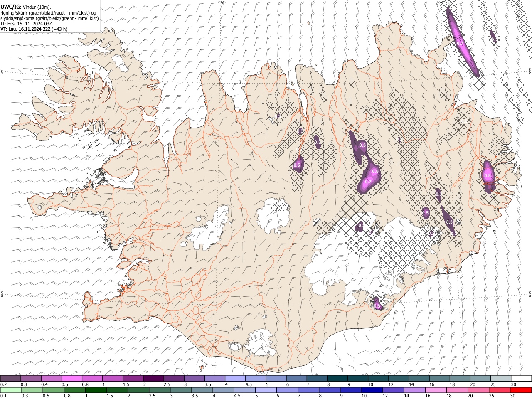This screenshot has height=399, width=532.
Task: Click the 0.7 value in the offshore northeast snow band
Action: coord(460,43)
